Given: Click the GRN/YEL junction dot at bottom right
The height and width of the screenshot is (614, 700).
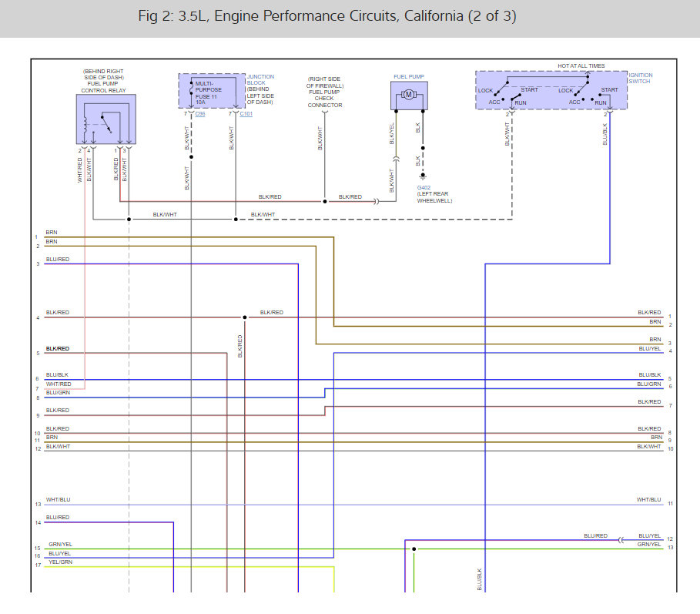Looking at the screenshot, I should pyautogui.click(x=414, y=549).
